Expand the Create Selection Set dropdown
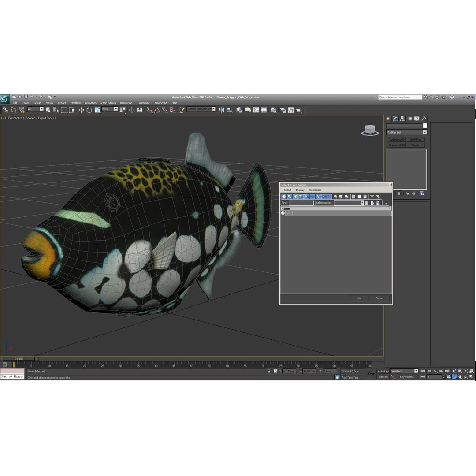 (x=213, y=109)
